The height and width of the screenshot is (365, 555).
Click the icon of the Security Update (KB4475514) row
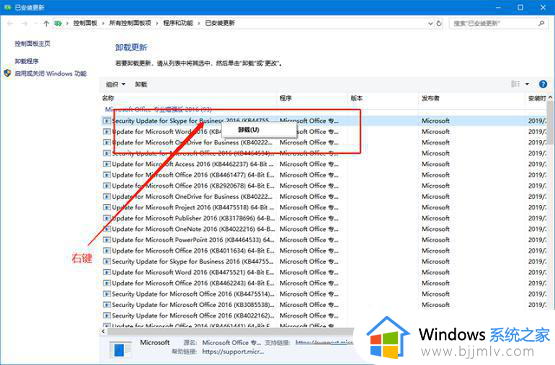pyautogui.click(x=106, y=294)
